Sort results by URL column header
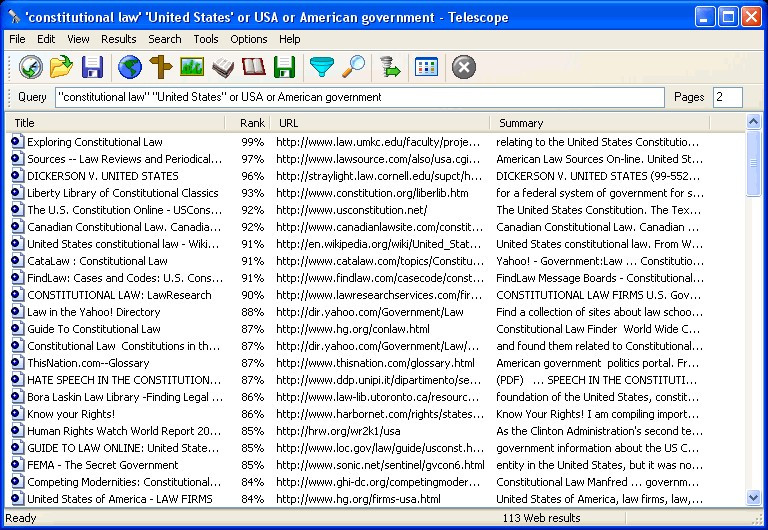768x530 pixels. coord(380,123)
